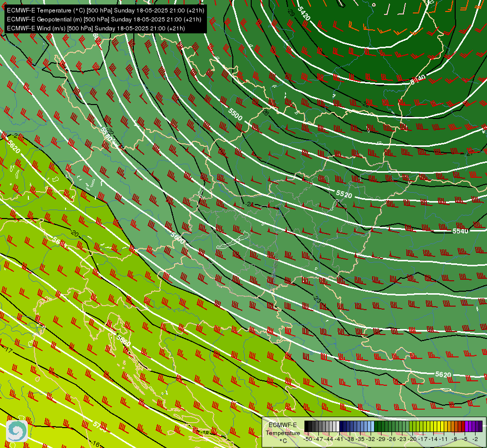487x448 pixels.
Task: Click the -50 tick label in the legend
Action: pos(308,440)
